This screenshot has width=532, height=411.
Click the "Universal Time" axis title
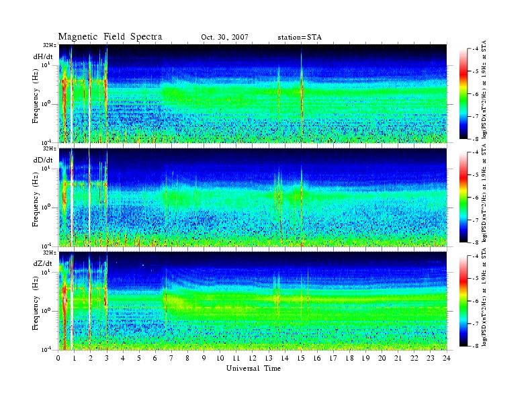coord(253,368)
